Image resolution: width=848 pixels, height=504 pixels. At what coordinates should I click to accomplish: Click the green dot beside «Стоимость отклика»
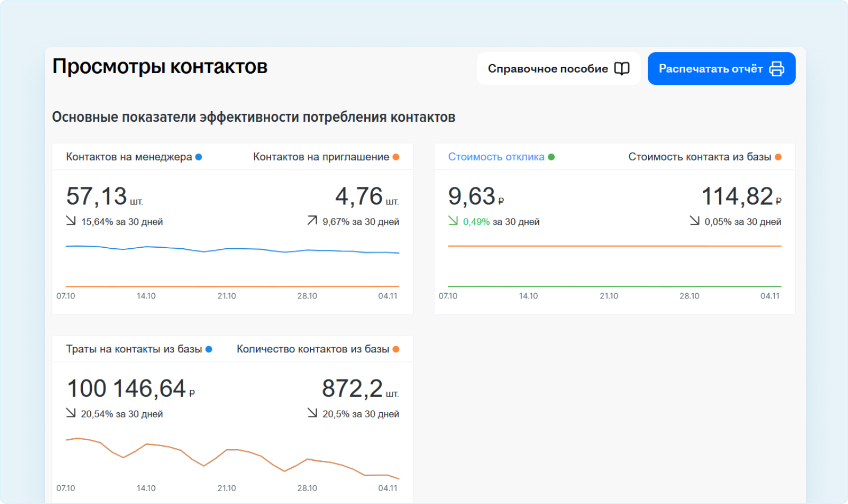point(551,157)
